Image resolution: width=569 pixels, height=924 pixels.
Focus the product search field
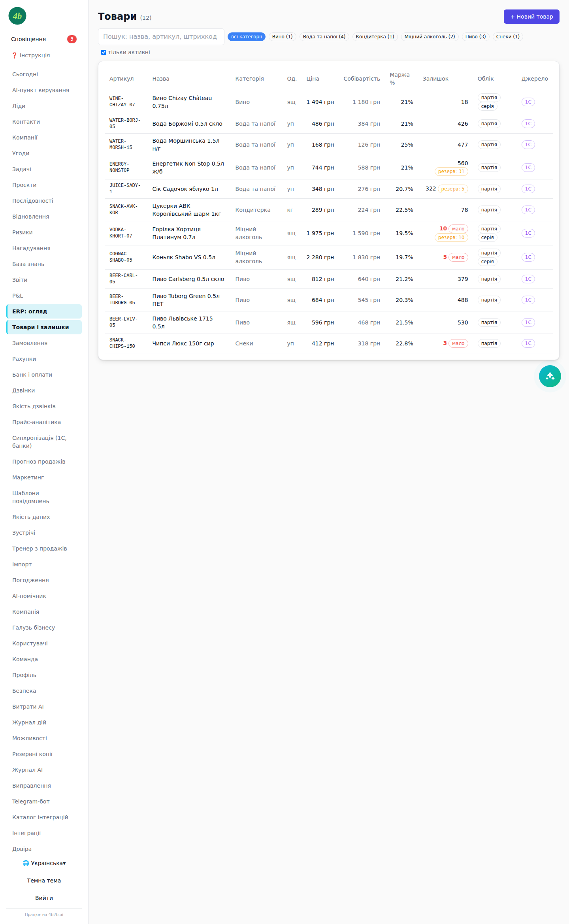coord(161,37)
